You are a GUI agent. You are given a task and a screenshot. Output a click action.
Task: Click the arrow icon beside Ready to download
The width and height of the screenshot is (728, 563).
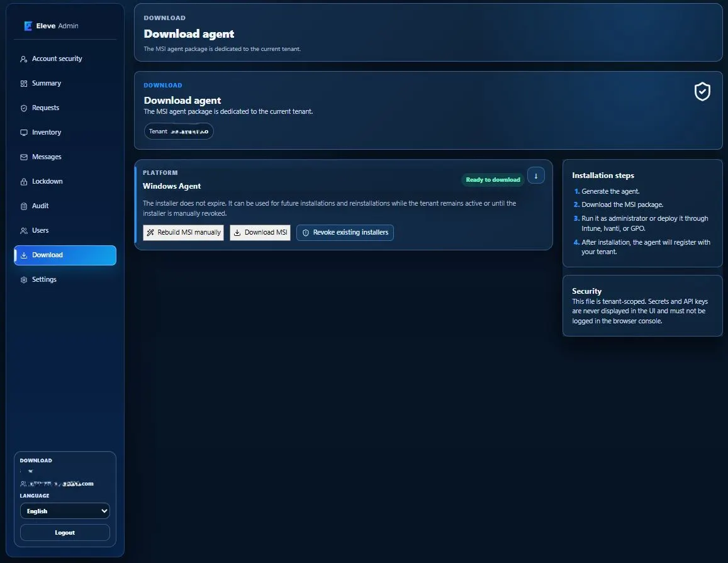point(536,176)
